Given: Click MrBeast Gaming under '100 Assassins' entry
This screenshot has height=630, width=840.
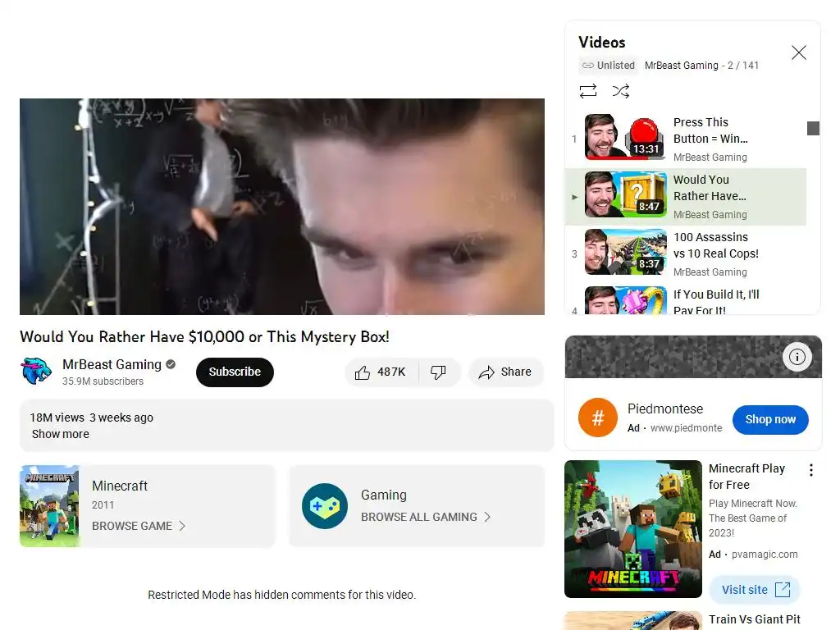Looking at the screenshot, I should click(710, 272).
